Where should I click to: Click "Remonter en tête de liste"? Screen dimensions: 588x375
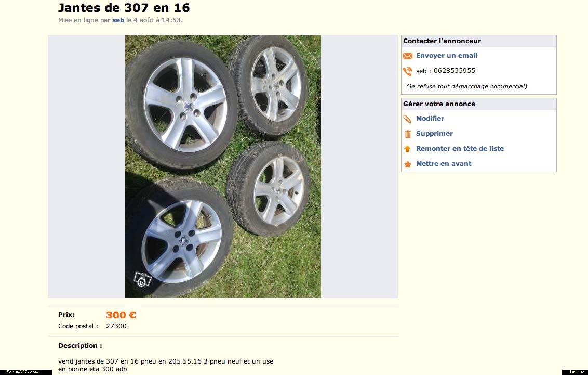point(460,149)
